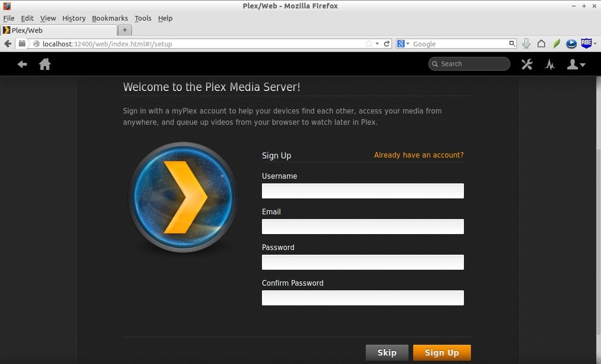Click the orange Sign Up button
Screen dimensions: 601x364
[x=442, y=353]
